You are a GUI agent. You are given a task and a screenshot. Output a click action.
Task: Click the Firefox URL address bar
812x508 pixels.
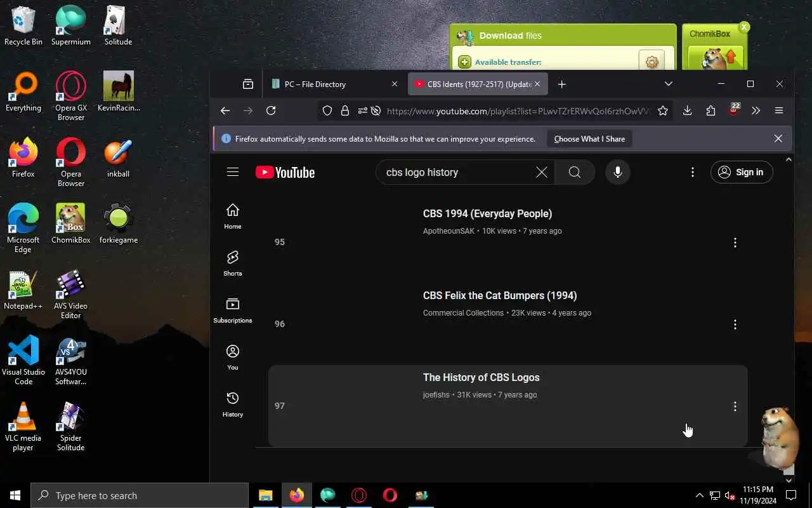point(517,111)
